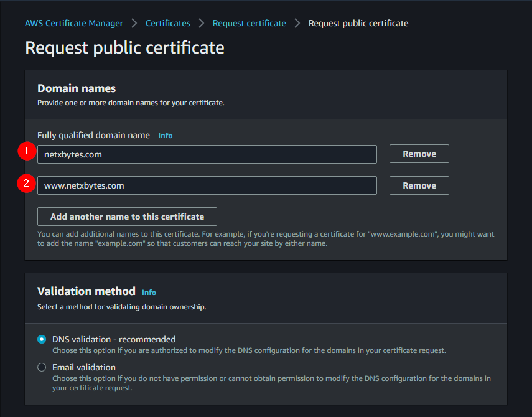Open Info beside Fully qualified domain name

point(166,136)
